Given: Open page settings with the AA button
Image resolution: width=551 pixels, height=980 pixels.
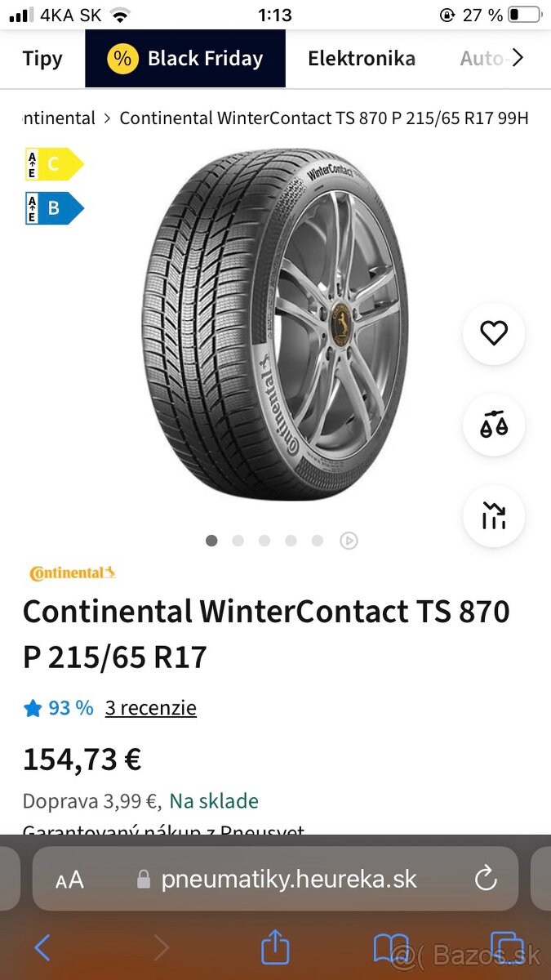Looking at the screenshot, I should click(70, 880).
